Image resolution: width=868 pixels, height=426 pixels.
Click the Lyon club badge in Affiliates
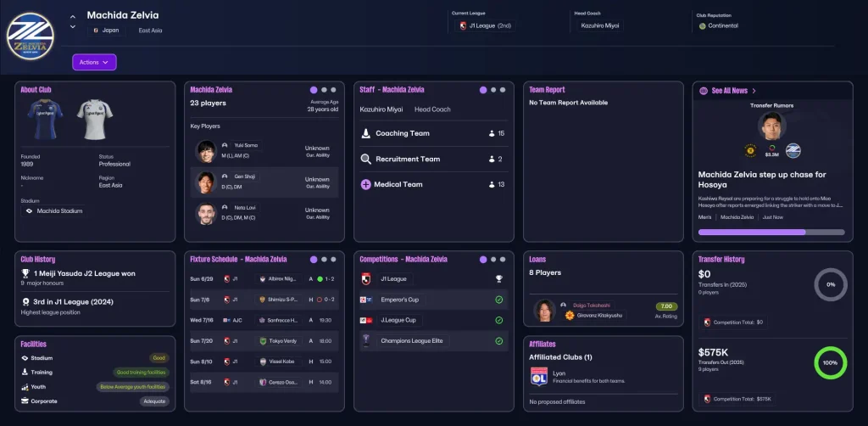tap(538, 377)
